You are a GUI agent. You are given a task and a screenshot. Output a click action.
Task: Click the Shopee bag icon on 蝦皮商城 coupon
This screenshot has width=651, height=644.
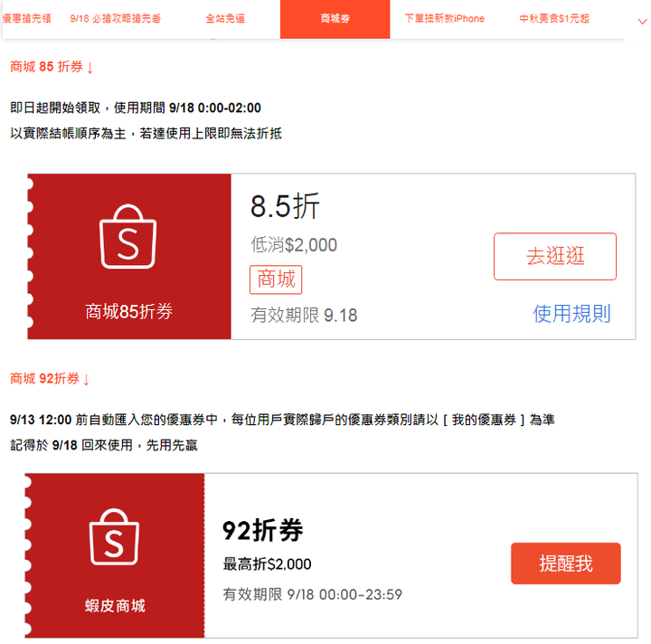114,536
